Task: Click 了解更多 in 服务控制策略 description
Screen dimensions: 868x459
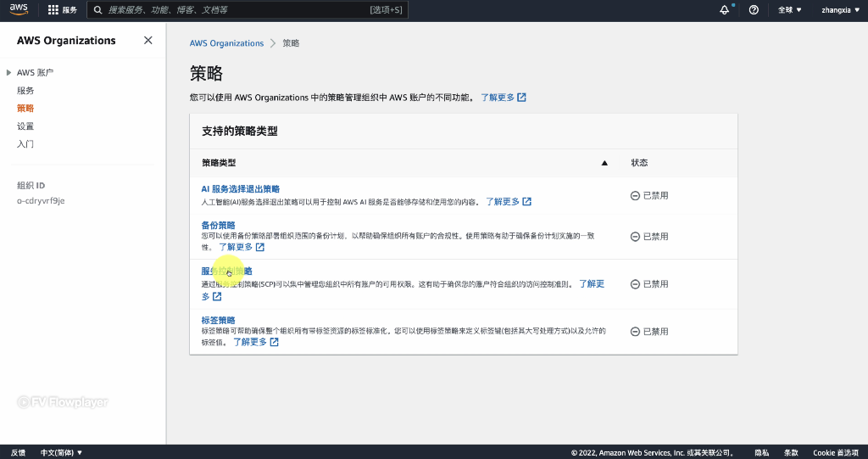Action: pos(592,284)
